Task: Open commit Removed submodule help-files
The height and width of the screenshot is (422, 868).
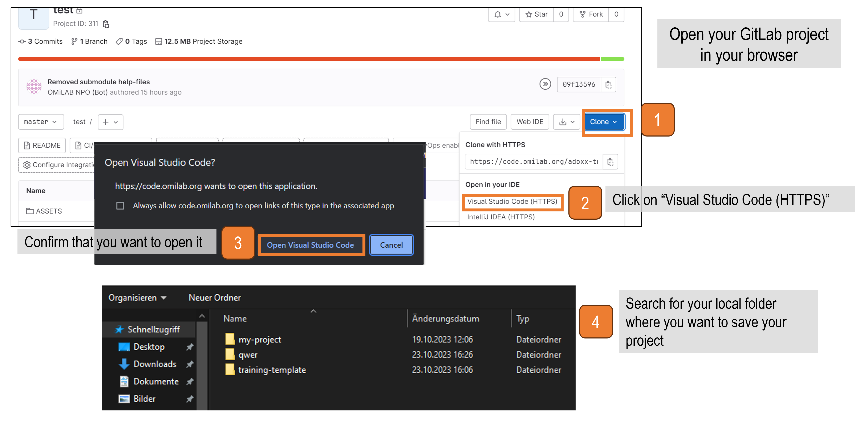Action: [x=99, y=82]
